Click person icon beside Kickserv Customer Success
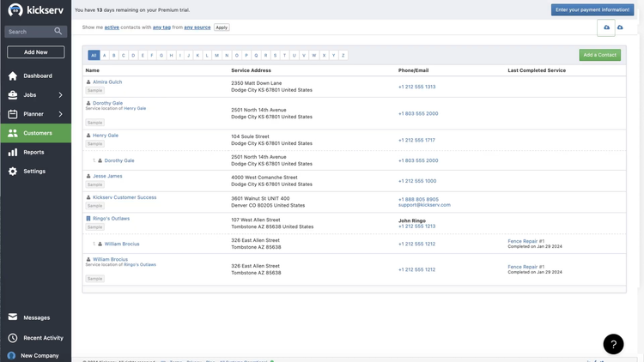644x362 pixels. click(88, 197)
